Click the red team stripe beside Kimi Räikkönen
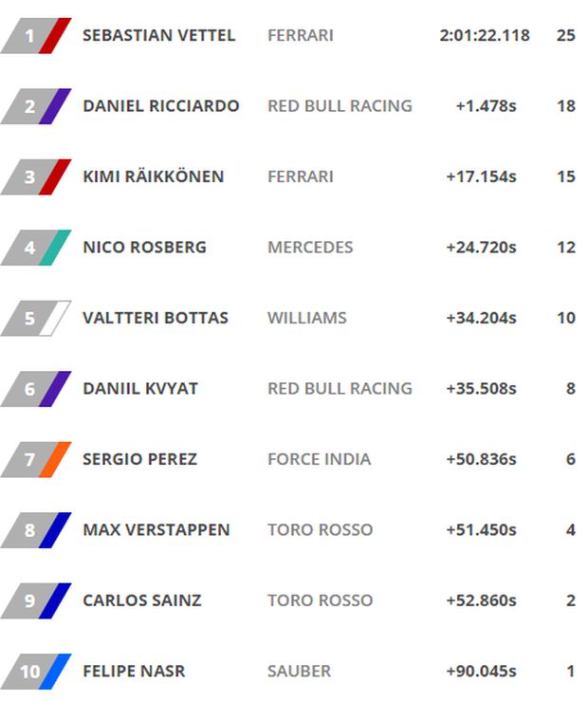 click(x=56, y=177)
